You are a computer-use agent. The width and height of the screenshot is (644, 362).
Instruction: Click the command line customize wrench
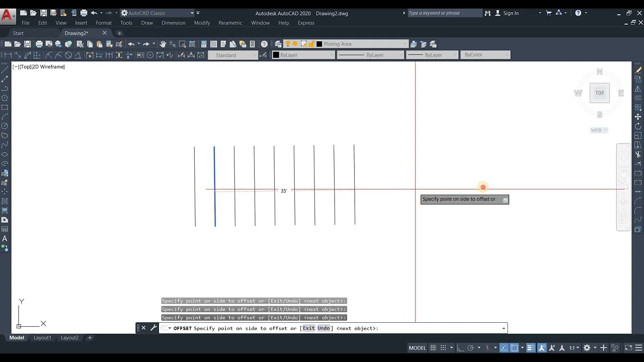click(153, 328)
